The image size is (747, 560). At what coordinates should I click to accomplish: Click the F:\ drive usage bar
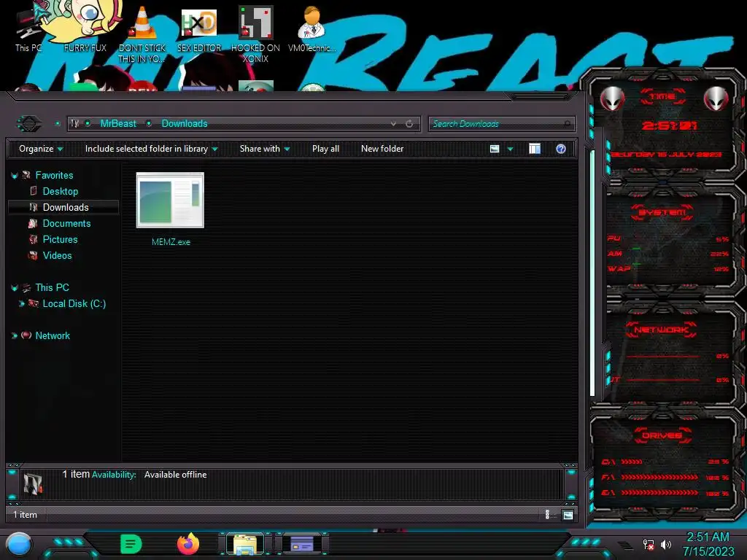click(659, 477)
